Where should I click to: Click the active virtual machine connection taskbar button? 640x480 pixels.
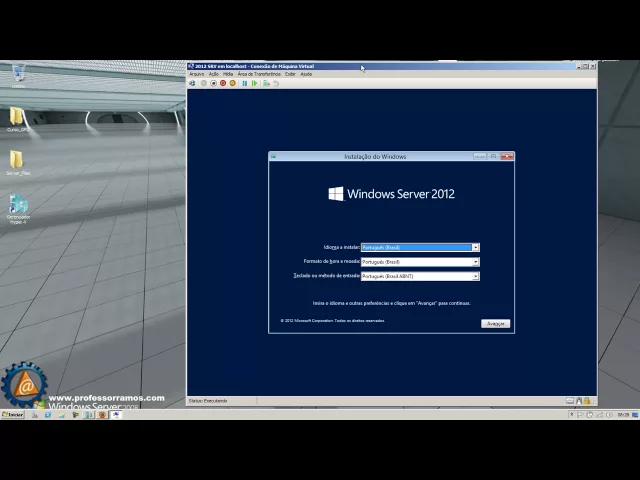[116, 415]
